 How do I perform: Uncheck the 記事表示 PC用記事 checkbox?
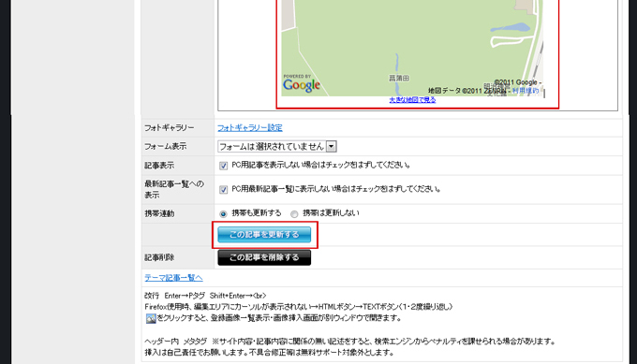point(224,166)
